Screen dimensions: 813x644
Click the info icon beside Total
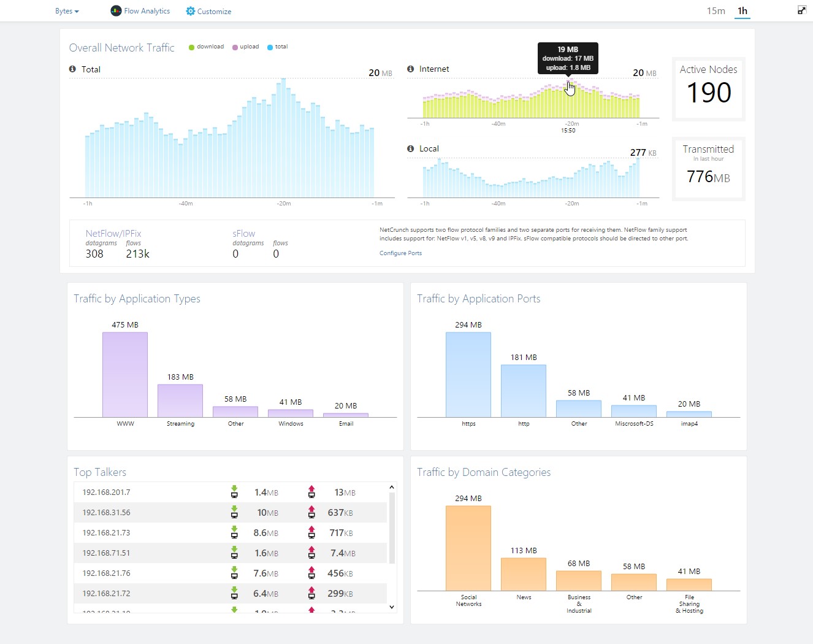[x=73, y=69]
